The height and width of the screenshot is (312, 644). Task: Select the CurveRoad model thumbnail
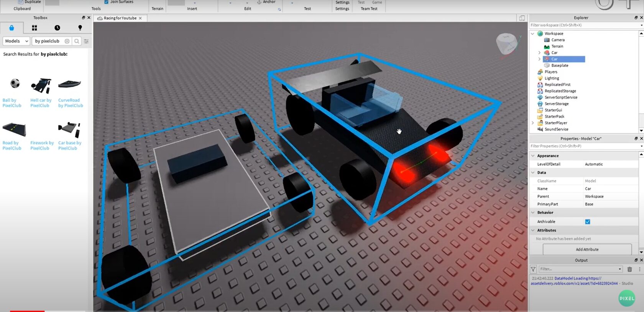tap(70, 84)
